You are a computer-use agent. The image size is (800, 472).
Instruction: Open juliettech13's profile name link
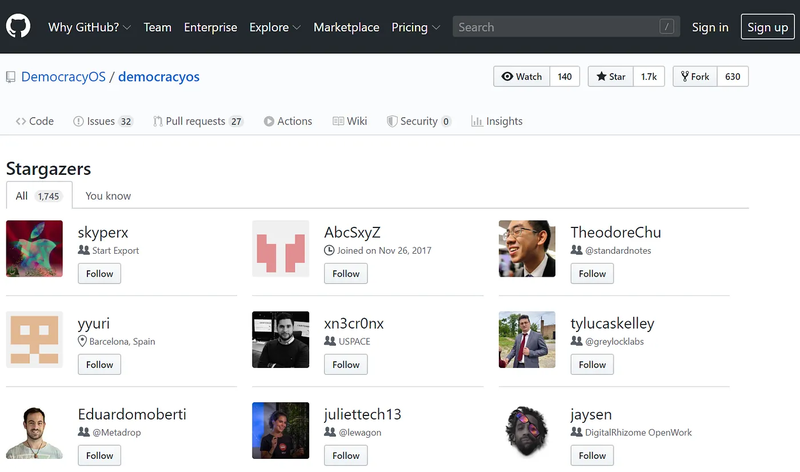pyautogui.click(x=363, y=414)
